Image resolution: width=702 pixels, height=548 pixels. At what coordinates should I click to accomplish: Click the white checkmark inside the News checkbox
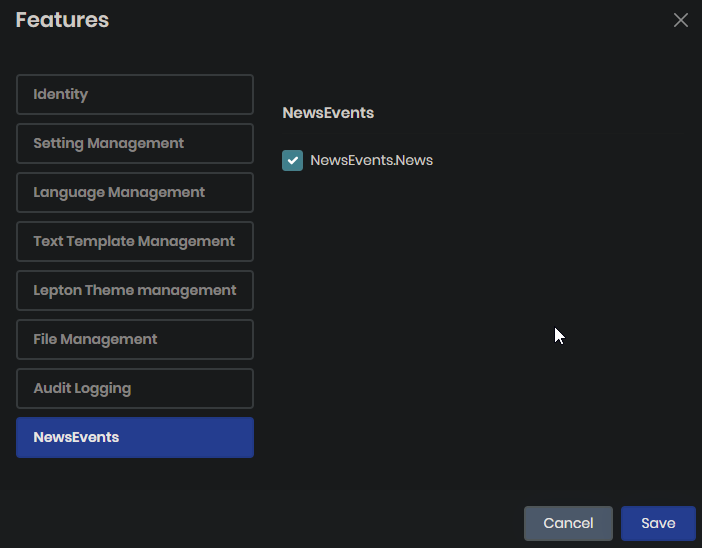point(292,160)
